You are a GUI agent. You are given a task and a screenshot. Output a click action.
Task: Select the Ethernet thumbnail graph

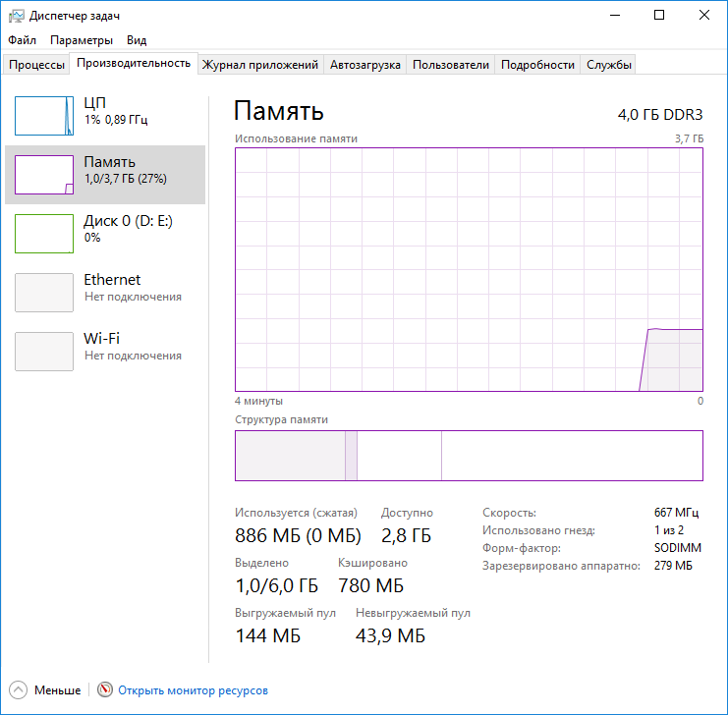click(44, 293)
